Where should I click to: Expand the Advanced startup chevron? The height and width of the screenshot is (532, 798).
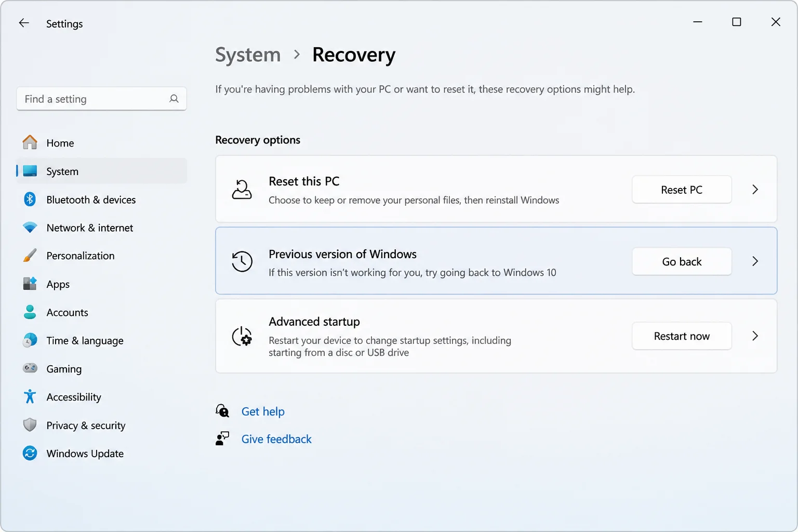pyautogui.click(x=755, y=336)
